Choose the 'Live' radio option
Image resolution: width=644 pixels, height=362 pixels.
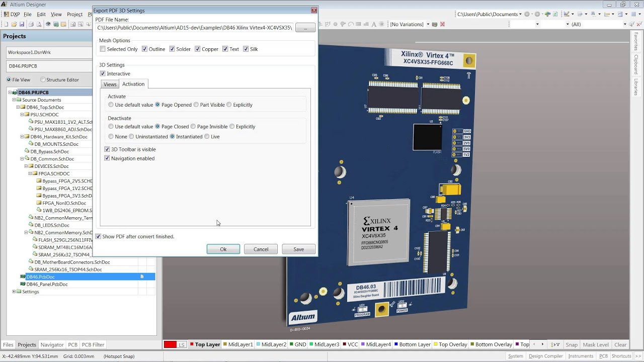207,136
